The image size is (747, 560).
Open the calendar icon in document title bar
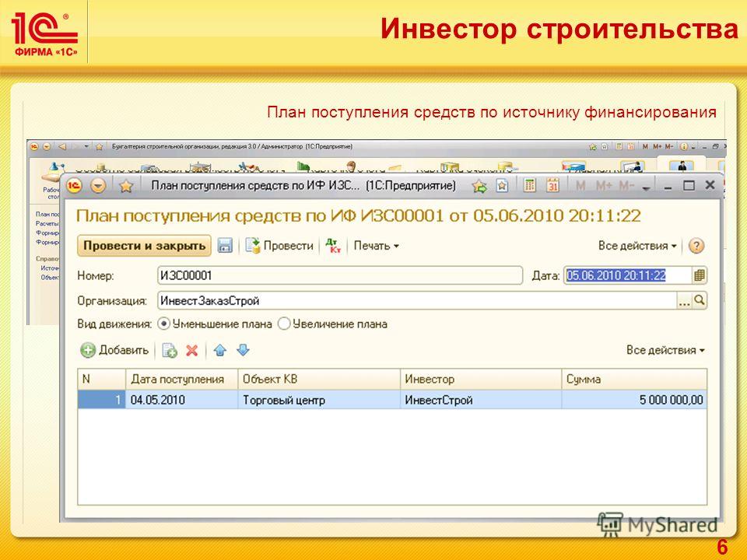point(552,185)
